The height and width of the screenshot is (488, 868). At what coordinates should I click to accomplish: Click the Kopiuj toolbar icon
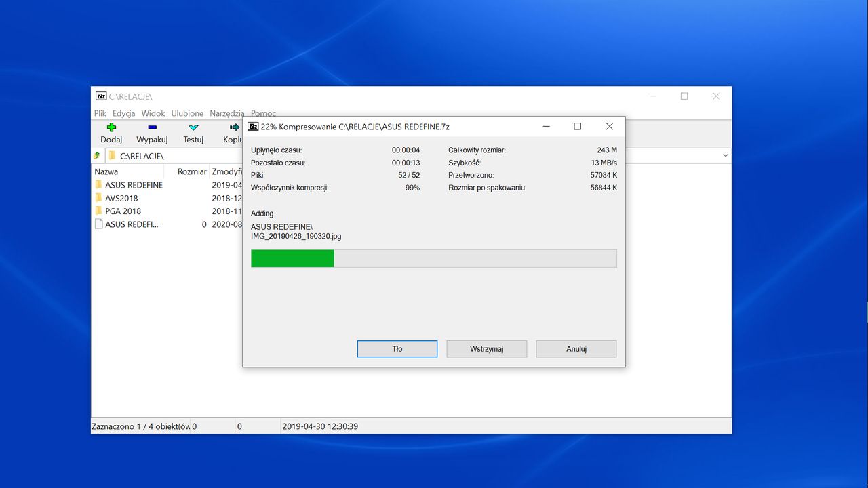235,127
